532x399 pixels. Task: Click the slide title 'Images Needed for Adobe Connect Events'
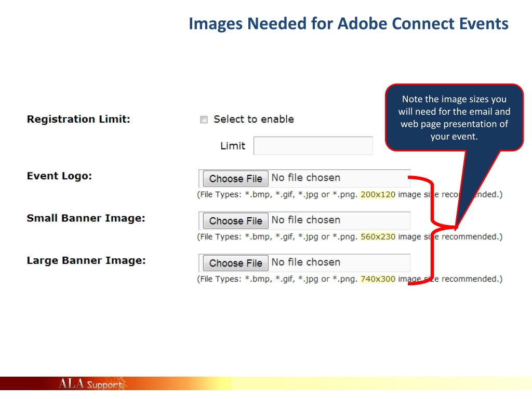[x=348, y=24]
